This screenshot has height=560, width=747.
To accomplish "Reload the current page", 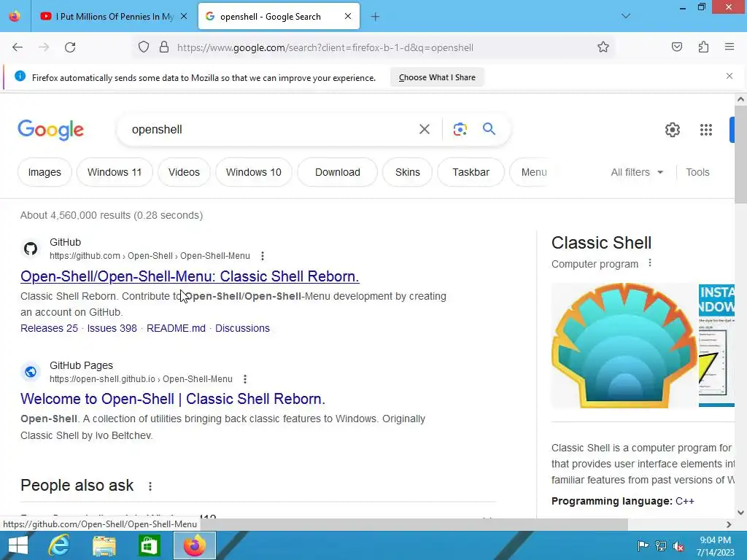I will 70,47.
